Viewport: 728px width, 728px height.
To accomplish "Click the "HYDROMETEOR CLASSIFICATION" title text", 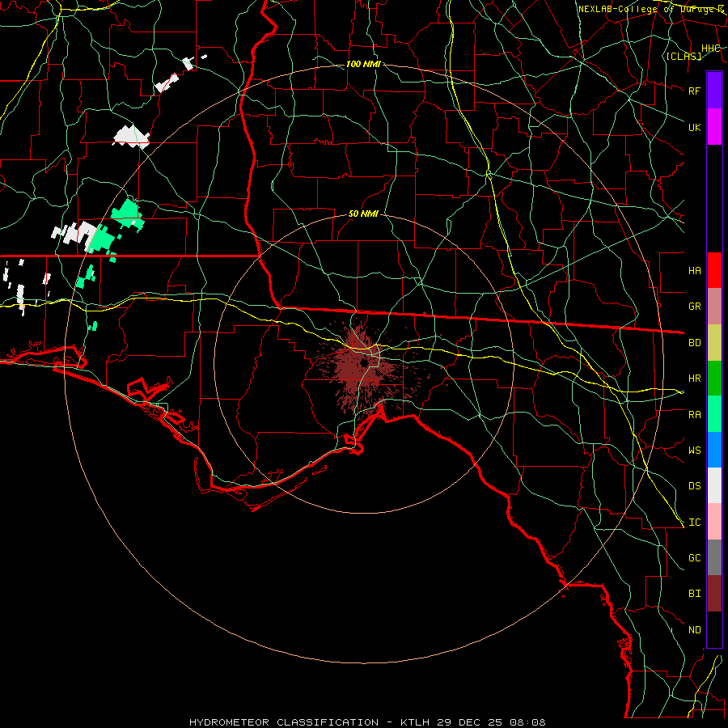I will (284, 722).
